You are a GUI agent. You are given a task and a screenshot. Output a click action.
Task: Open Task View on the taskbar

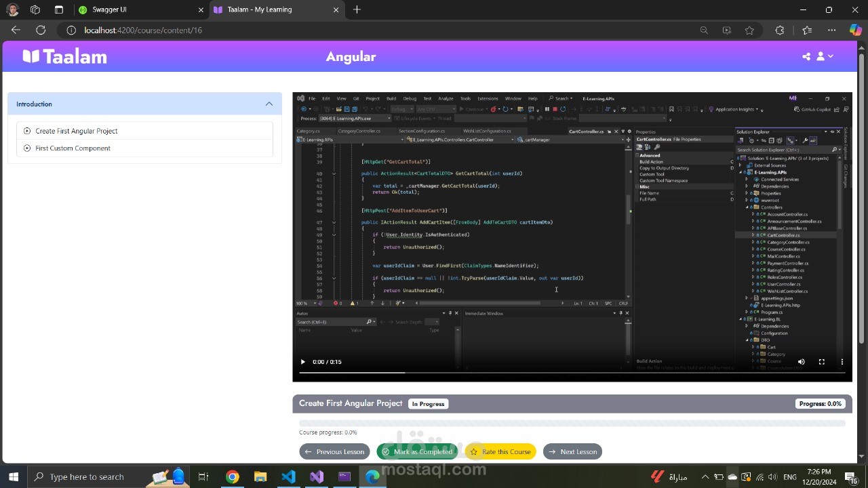point(203,476)
